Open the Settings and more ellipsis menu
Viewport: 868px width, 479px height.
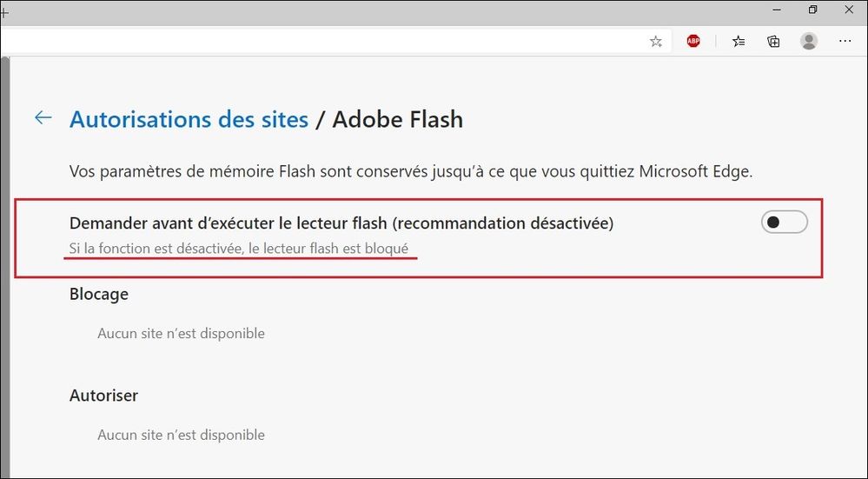(845, 41)
